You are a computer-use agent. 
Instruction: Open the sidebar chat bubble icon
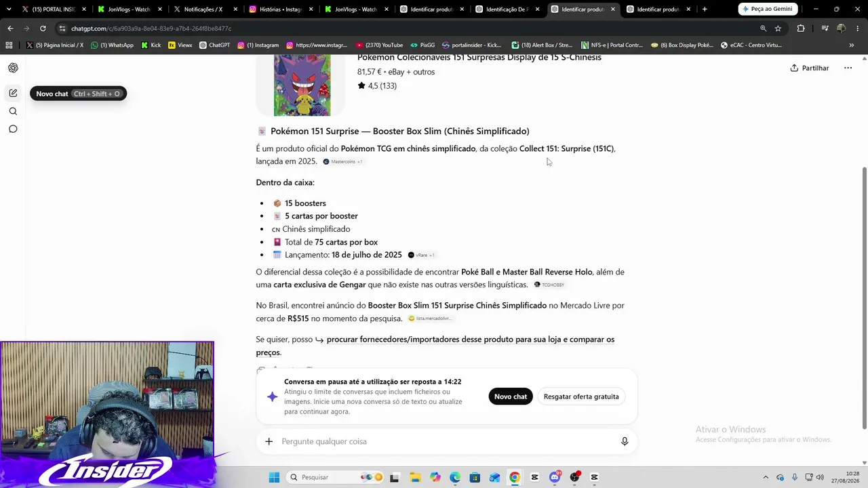pos(13,129)
